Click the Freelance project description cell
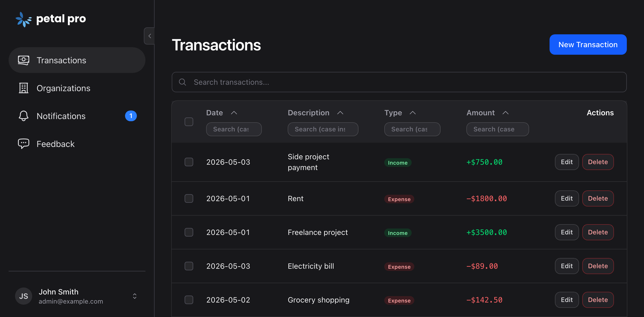 [x=318, y=232]
